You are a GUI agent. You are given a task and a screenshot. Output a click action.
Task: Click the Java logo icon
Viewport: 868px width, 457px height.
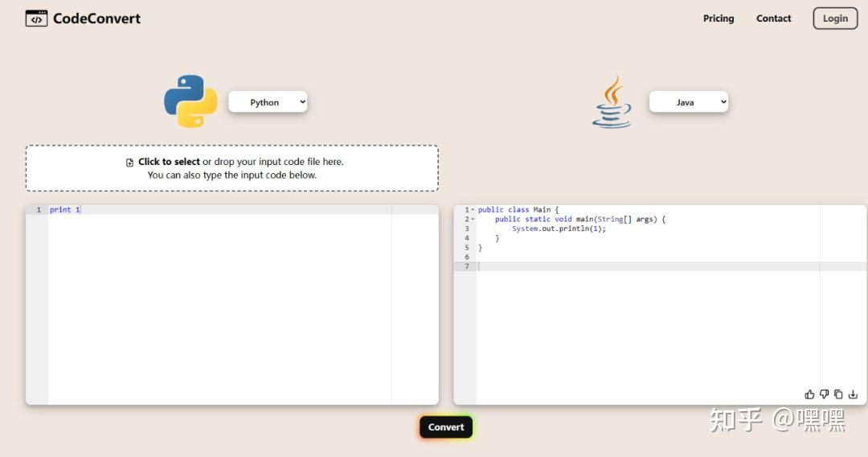612,102
